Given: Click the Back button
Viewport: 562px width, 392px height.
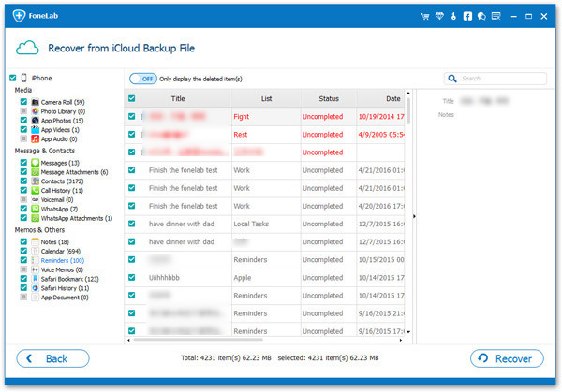Looking at the screenshot, I should point(52,358).
